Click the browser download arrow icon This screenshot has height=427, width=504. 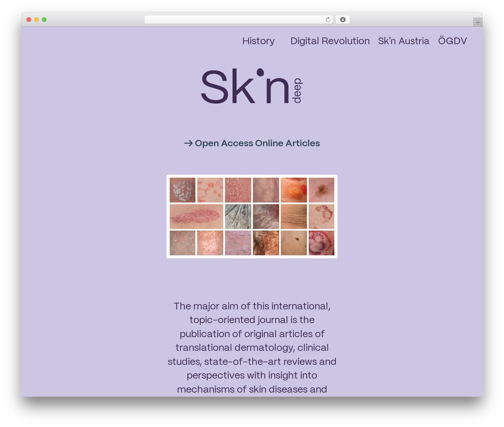point(343,20)
